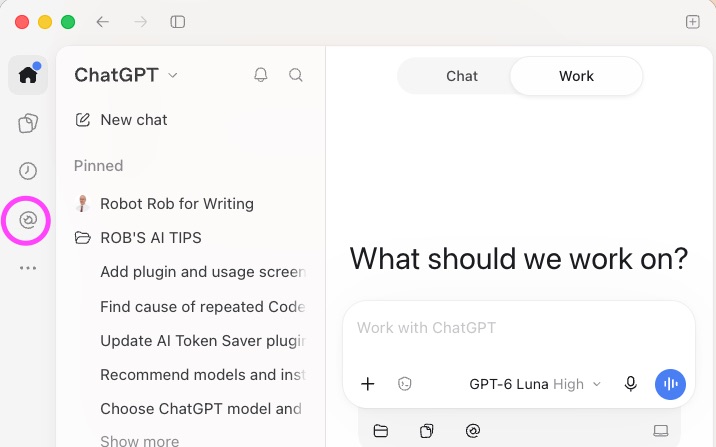716x447 pixels.
Task: Open 'Choose ChatGPT model and' chat
Action: (201, 409)
